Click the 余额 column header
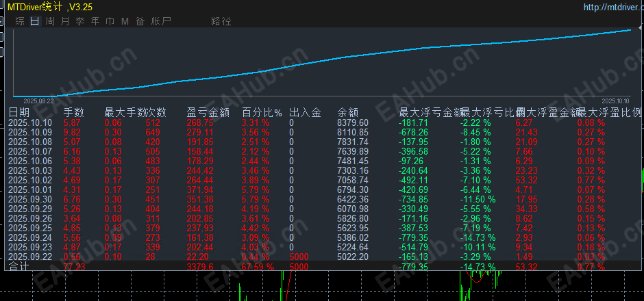The image size is (644, 301). tap(348, 112)
